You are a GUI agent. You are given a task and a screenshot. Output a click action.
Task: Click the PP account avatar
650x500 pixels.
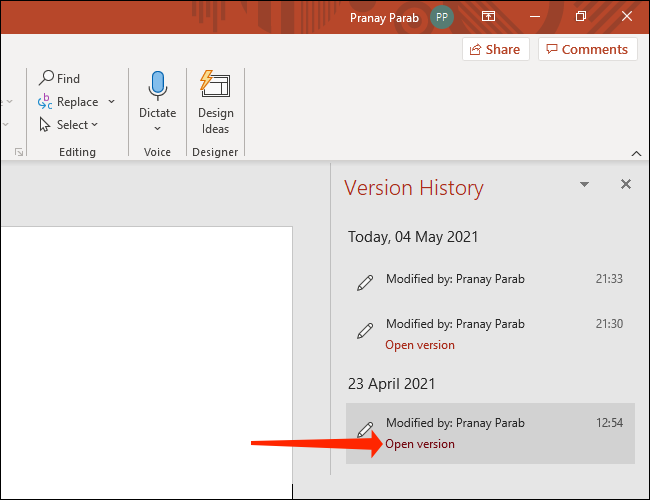[x=441, y=17]
